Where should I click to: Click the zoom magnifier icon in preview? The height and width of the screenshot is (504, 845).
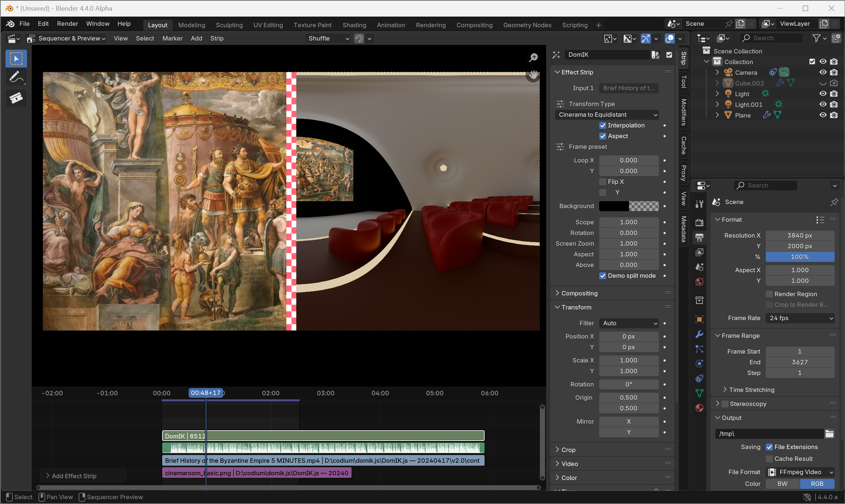(533, 57)
